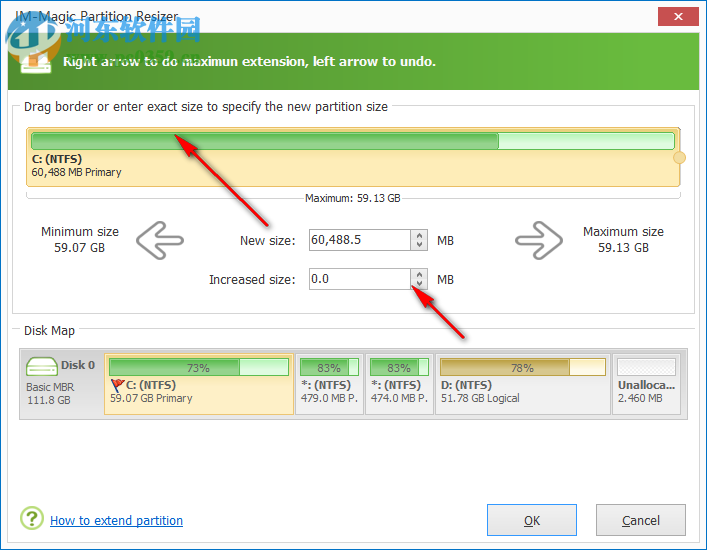707x550 pixels.
Task: Click the Disk 0 drive icon
Action: click(41, 366)
